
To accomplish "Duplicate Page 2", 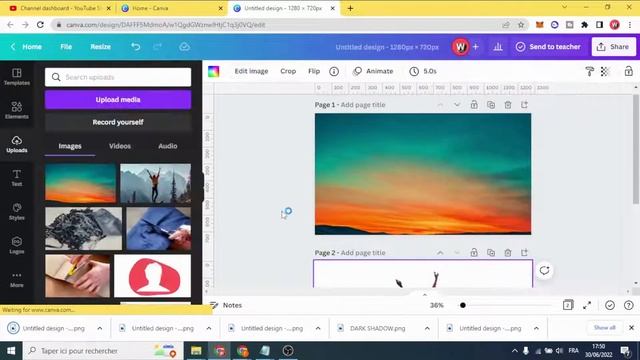I will pos(491,253).
